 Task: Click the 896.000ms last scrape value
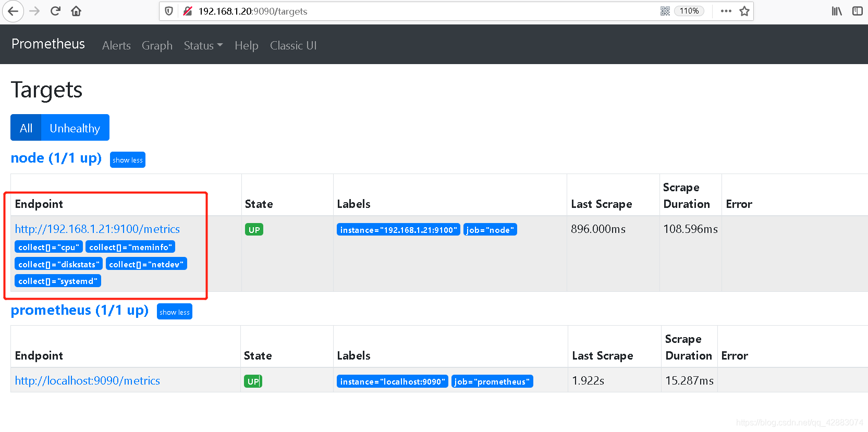tap(598, 229)
